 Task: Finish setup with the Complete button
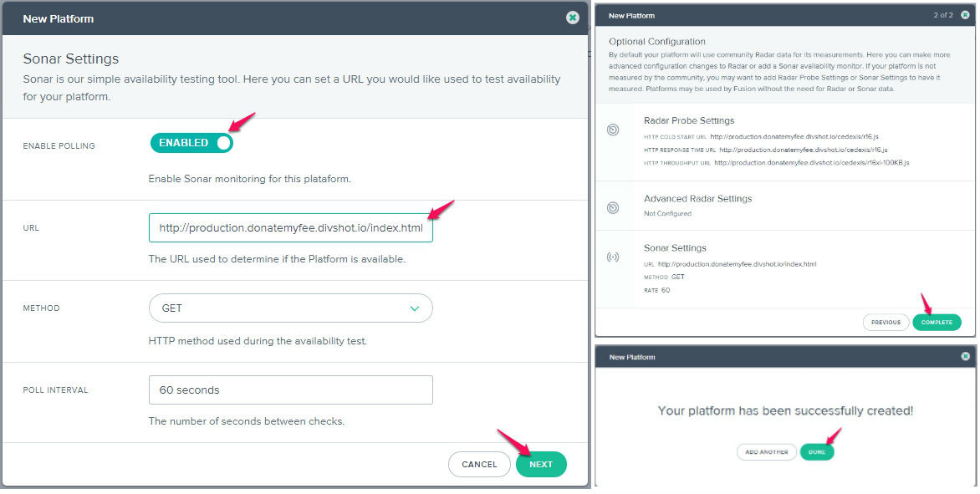pyautogui.click(x=937, y=322)
